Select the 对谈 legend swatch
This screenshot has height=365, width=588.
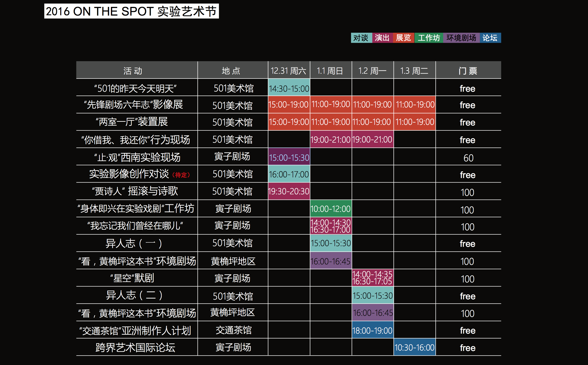click(361, 38)
